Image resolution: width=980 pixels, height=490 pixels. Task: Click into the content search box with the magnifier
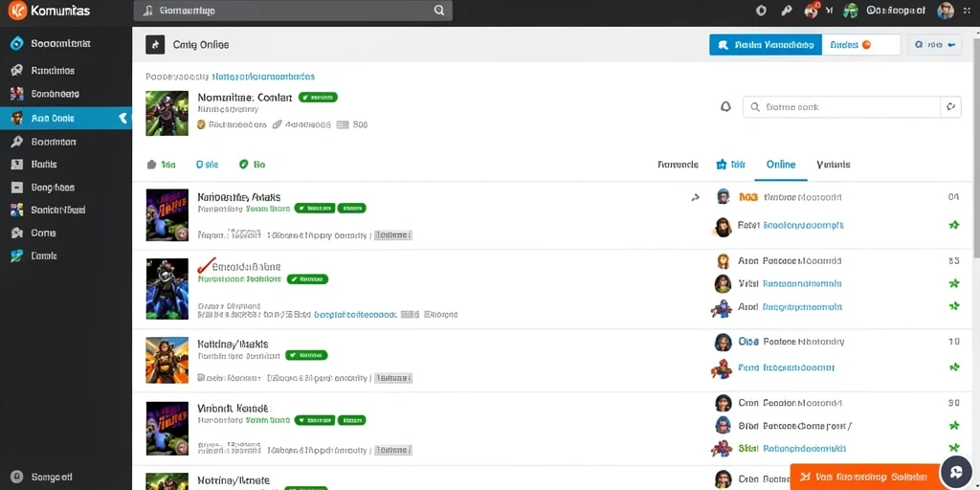842,107
